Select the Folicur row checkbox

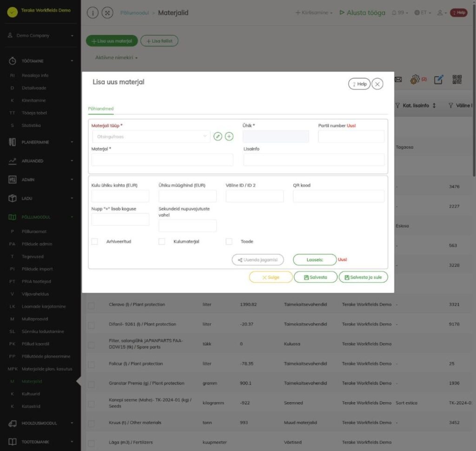(x=91, y=364)
